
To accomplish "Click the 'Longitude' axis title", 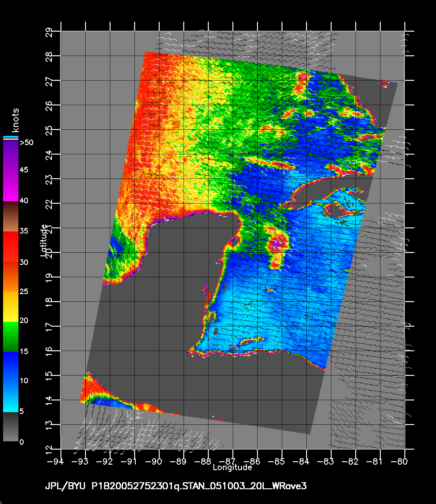I will click(232, 467).
